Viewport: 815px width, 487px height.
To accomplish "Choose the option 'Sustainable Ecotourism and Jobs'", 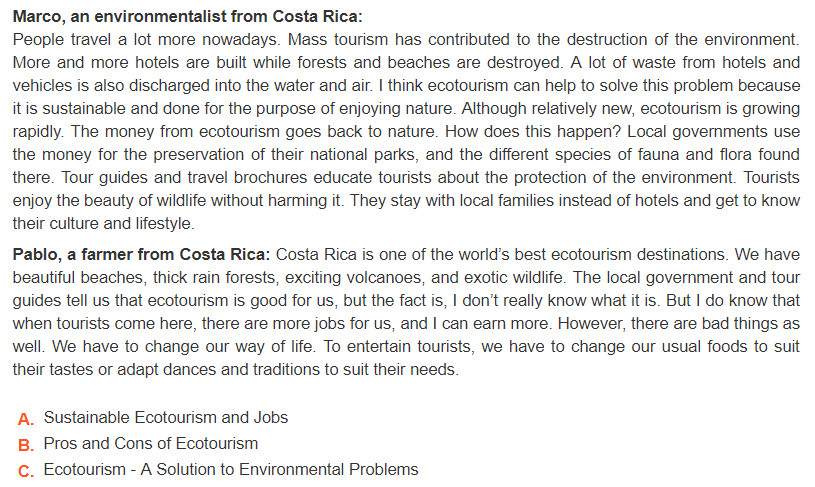I will tap(166, 417).
